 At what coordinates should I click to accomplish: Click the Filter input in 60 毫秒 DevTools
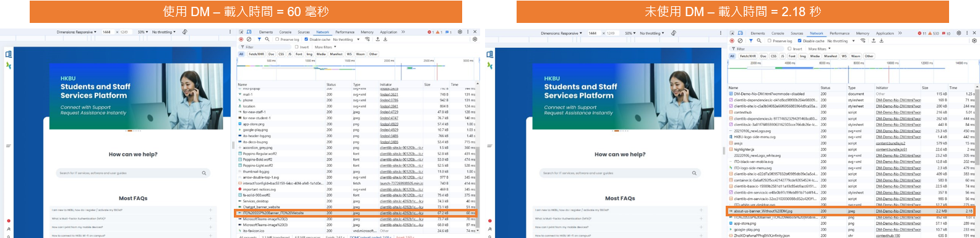(265, 47)
